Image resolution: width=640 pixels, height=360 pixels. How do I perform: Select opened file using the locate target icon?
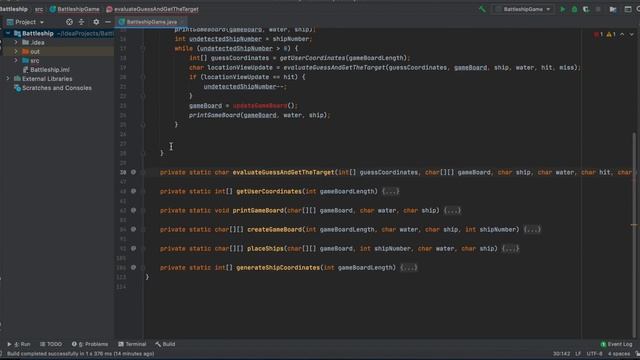[69, 22]
